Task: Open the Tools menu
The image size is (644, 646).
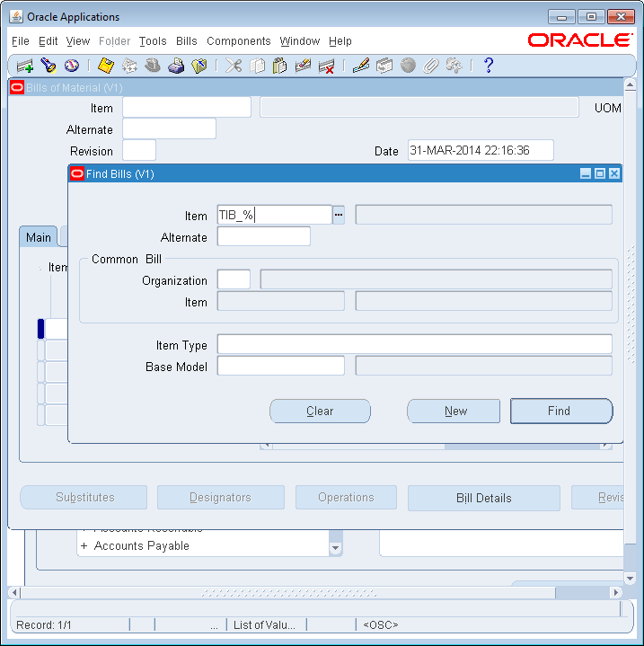Action: point(153,41)
